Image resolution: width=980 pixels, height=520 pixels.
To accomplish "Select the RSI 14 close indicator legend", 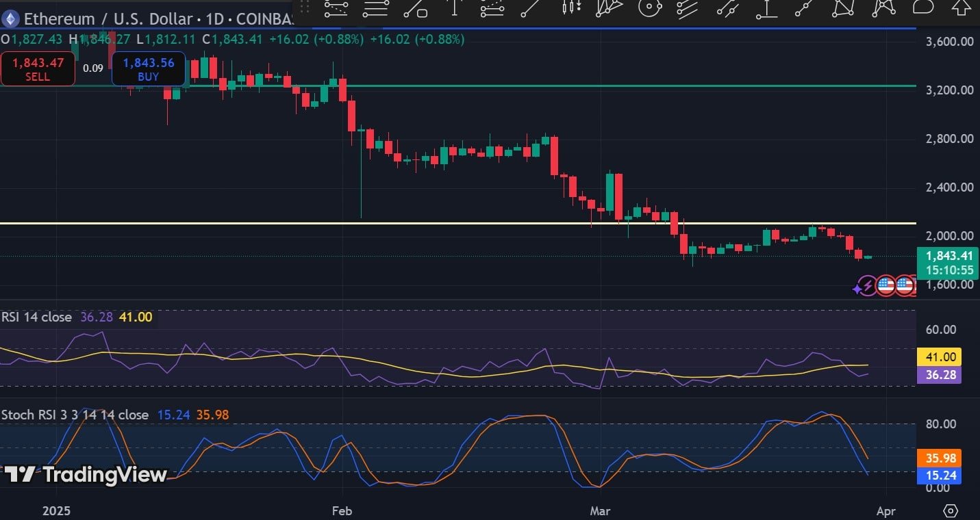I will [x=37, y=317].
